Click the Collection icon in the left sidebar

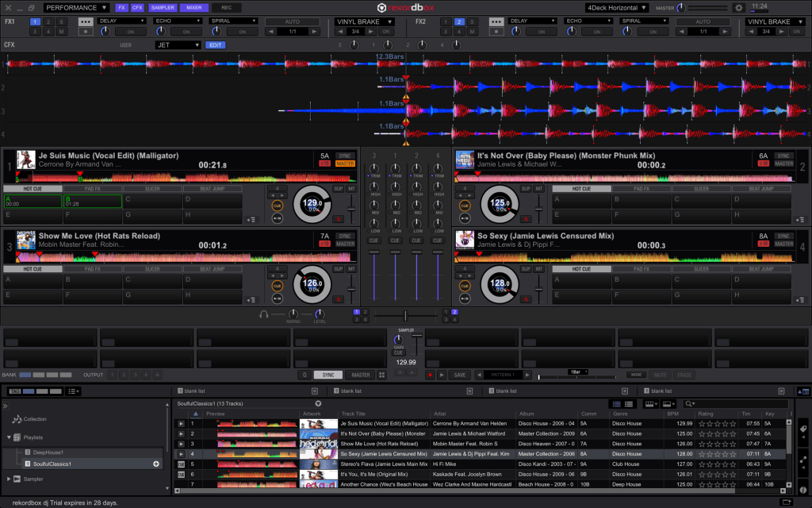tap(16, 418)
